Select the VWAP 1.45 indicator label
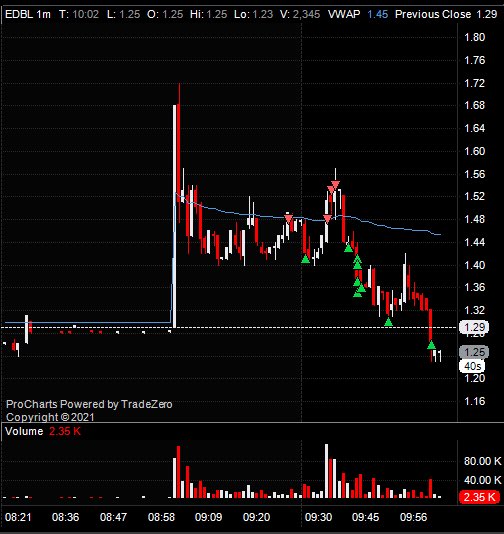The width and height of the screenshot is (504, 534). pos(358,14)
